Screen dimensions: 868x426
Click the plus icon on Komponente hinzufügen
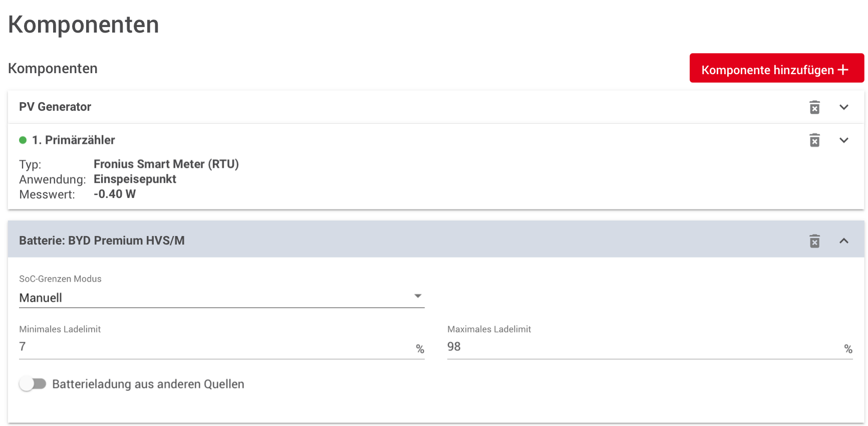[x=843, y=70]
